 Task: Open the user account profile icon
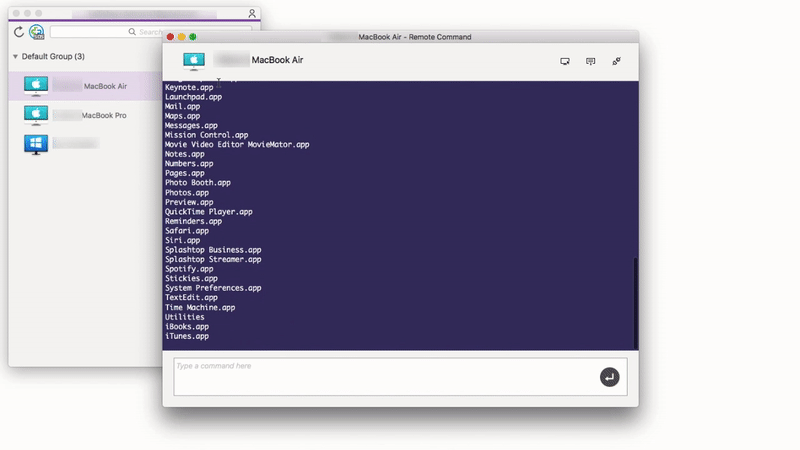(x=252, y=13)
